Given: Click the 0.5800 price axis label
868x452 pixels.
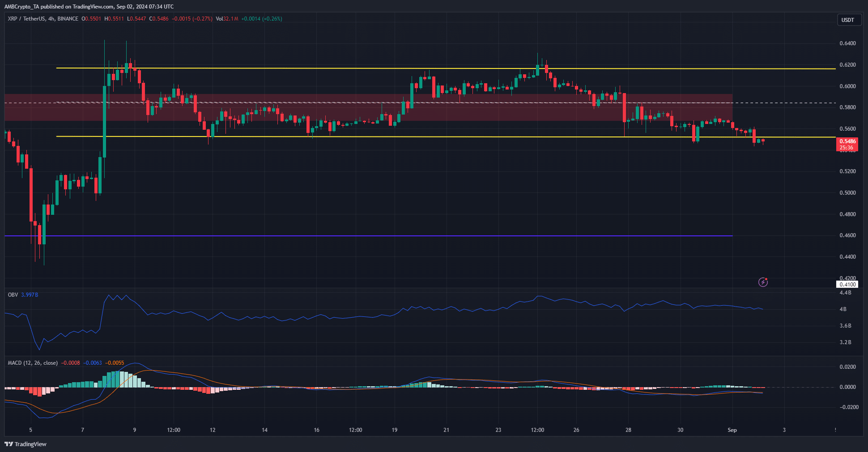Looking at the screenshot, I should pos(847,107).
